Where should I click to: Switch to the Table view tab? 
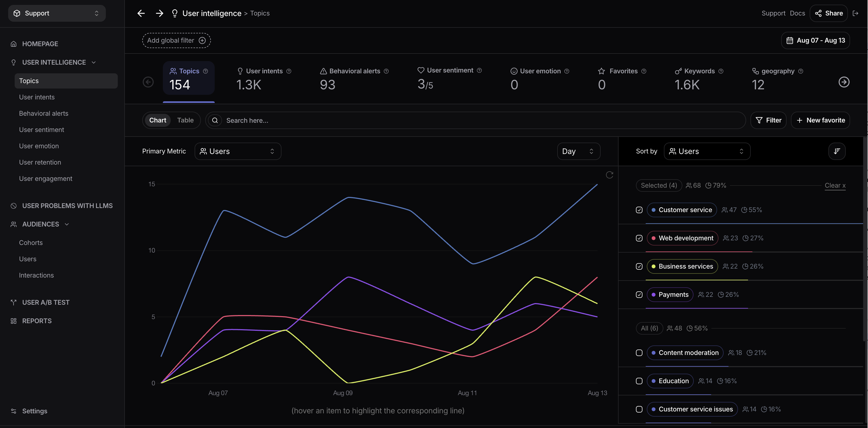point(185,120)
